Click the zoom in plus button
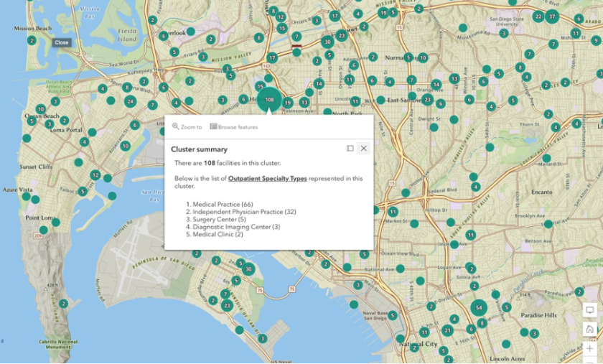This screenshot has height=364, width=603. [589, 349]
